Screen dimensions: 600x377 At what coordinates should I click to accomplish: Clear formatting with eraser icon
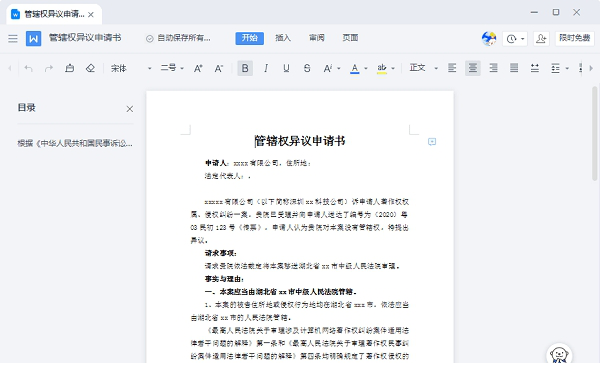pos(90,69)
